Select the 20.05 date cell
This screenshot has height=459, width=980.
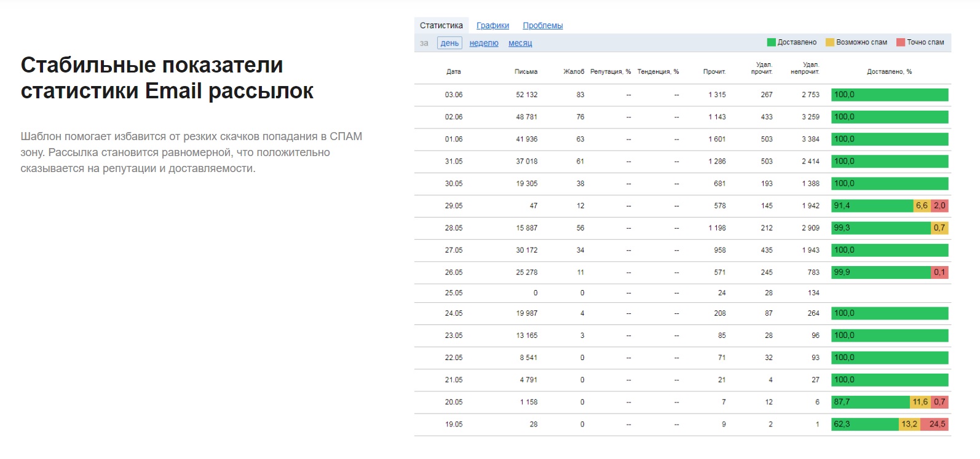pyautogui.click(x=454, y=402)
